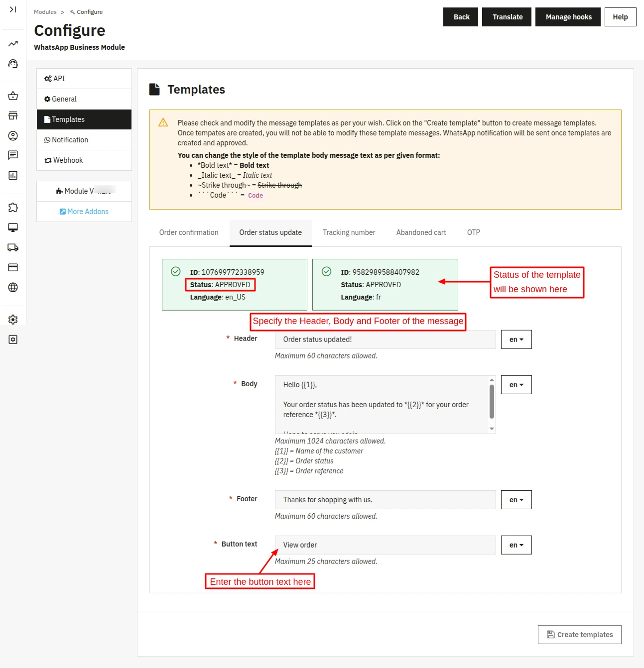Image resolution: width=644 pixels, height=668 pixels.
Task: Open the Footer language dropdown
Action: [516, 500]
